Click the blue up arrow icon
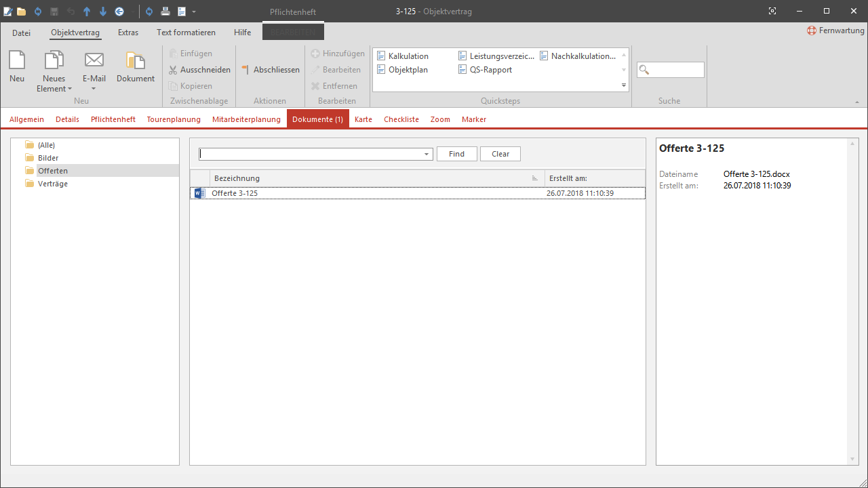The height and width of the screenshot is (488, 868). point(87,12)
